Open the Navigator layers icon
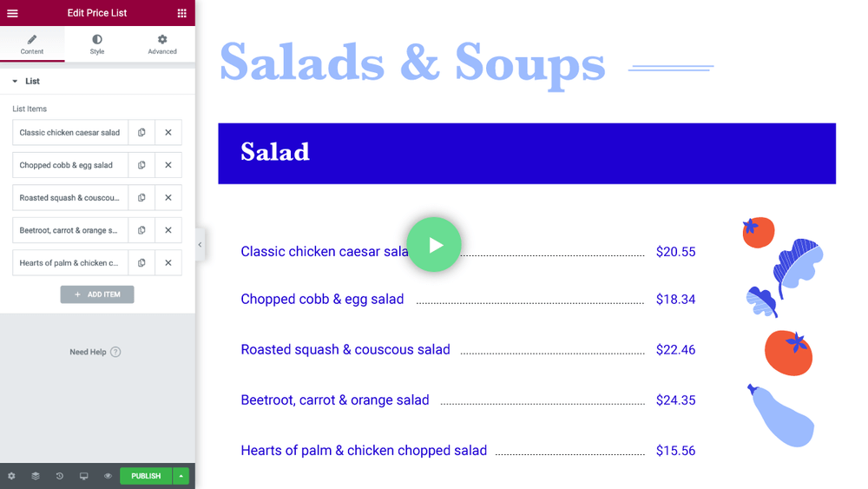868x489 pixels. (x=36, y=476)
